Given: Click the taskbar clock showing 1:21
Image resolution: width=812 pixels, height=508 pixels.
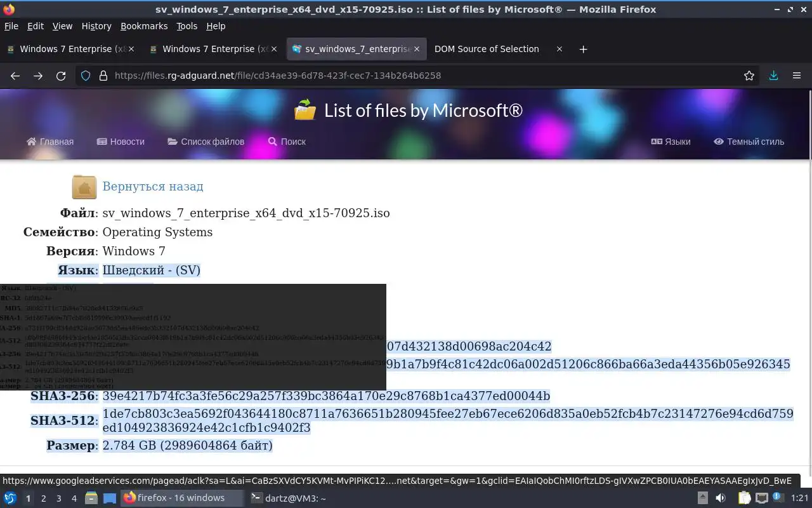Looking at the screenshot, I should [799, 498].
